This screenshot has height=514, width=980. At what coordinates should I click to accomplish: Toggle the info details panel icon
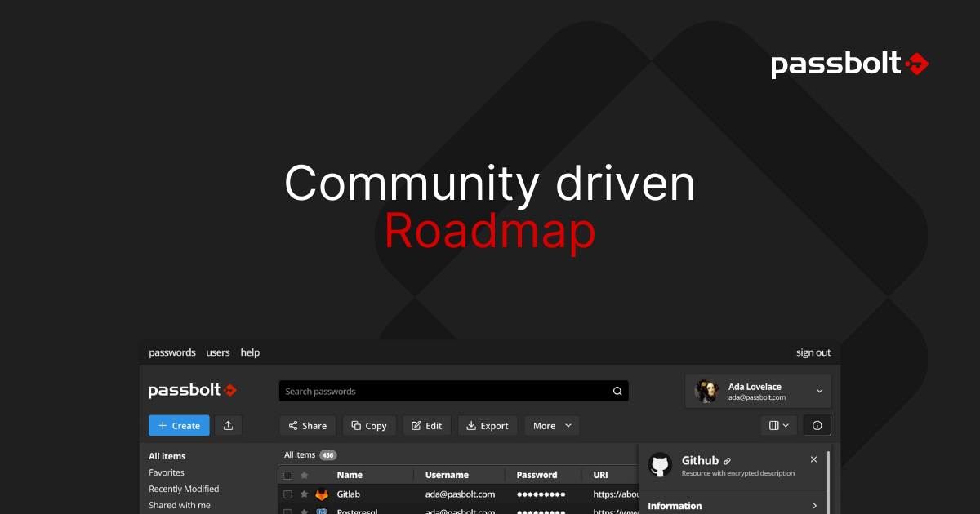coord(817,425)
